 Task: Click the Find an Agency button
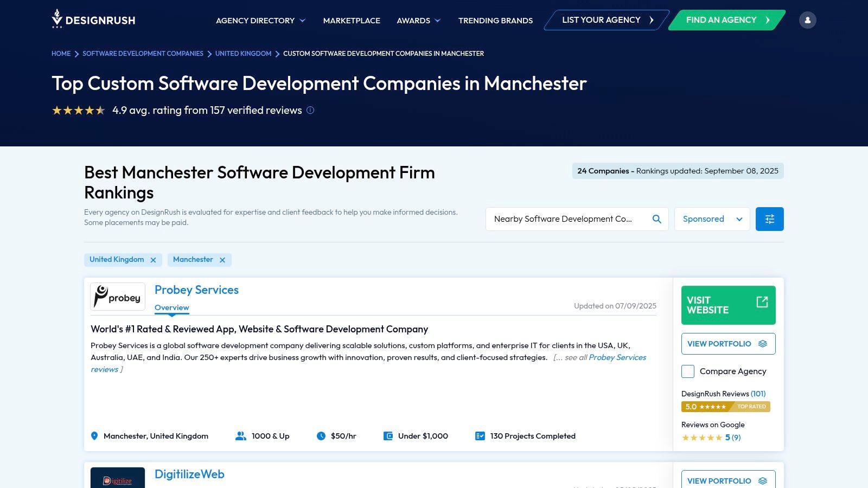coord(727,20)
